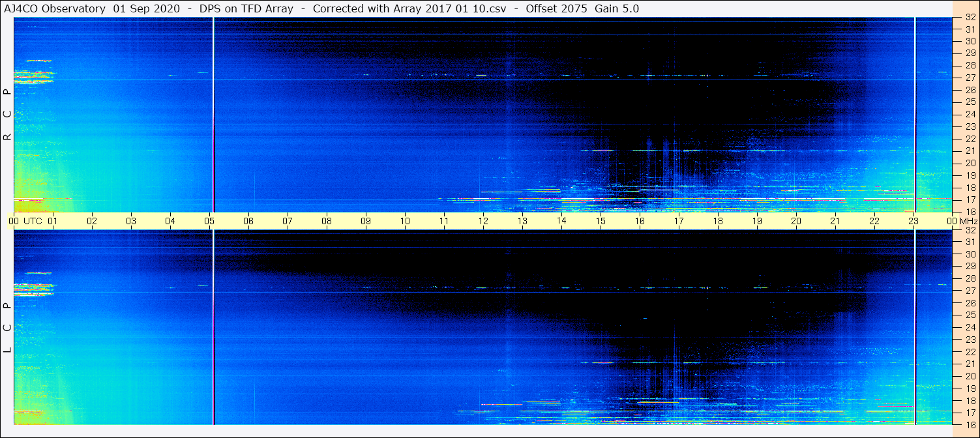Click the "MHz" unit label ending the time axis

pyautogui.click(x=968, y=221)
